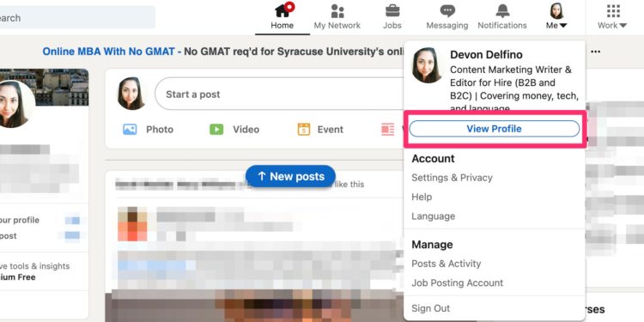Open Job Posting Account
Image resolution: width=644 pixels, height=322 pixels.
[x=457, y=283]
